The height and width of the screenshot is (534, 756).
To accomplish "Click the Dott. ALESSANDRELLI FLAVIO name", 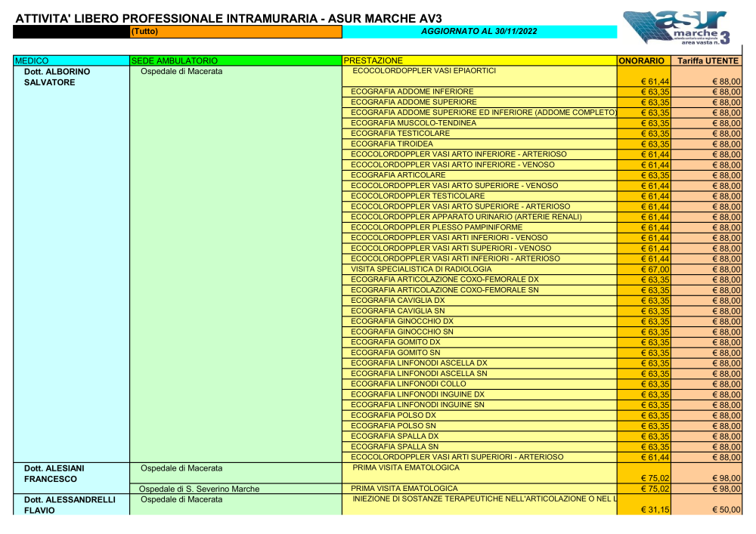I will [70, 505].
